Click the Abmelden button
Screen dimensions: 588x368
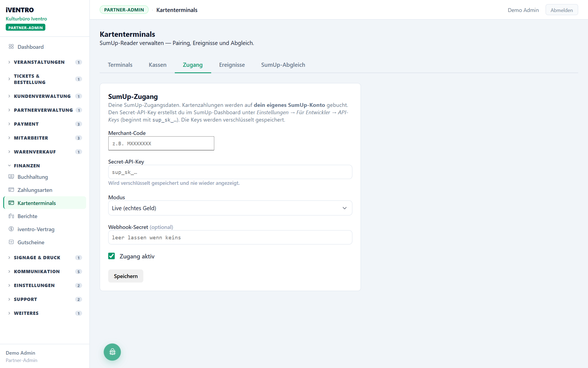562,10
